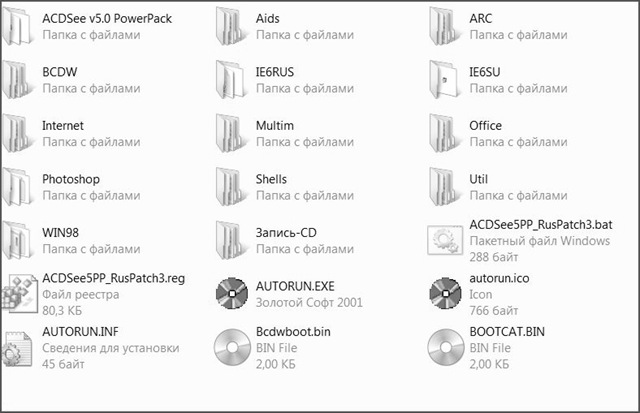The image size is (640, 413).
Task: Click the IE6SU folder icon
Action: click(444, 80)
